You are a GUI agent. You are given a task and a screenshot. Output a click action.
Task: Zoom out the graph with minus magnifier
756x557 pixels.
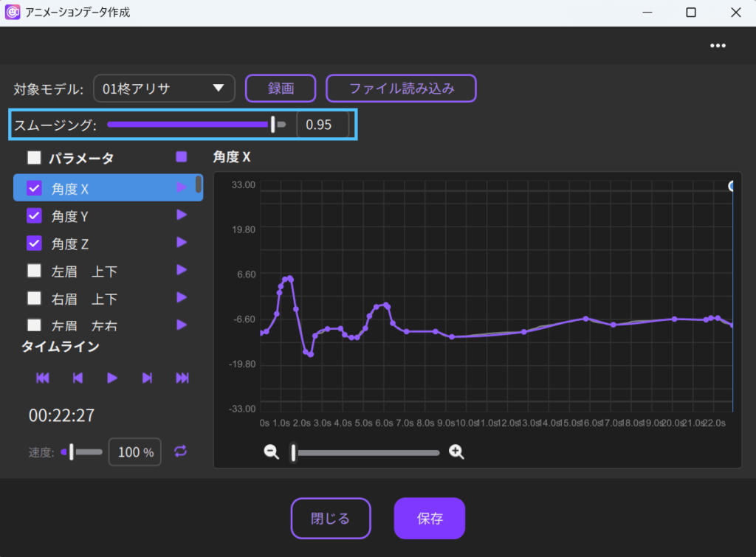[272, 452]
